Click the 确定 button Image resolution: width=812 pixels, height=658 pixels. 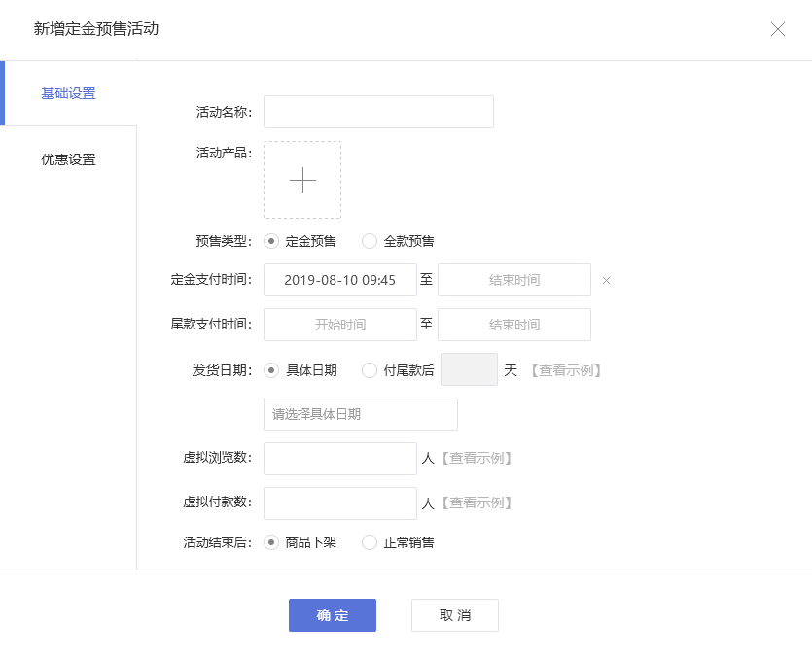333,615
